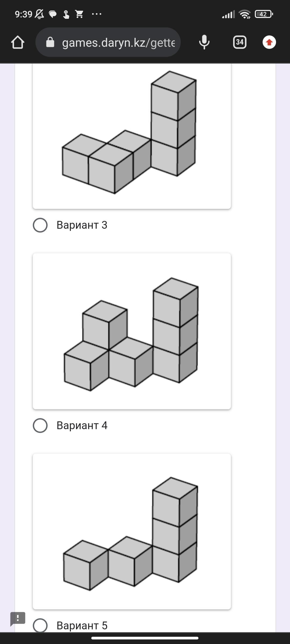The width and height of the screenshot is (290, 644).
Task: Select the Вариант 5 radio button
Action: (x=40, y=625)
